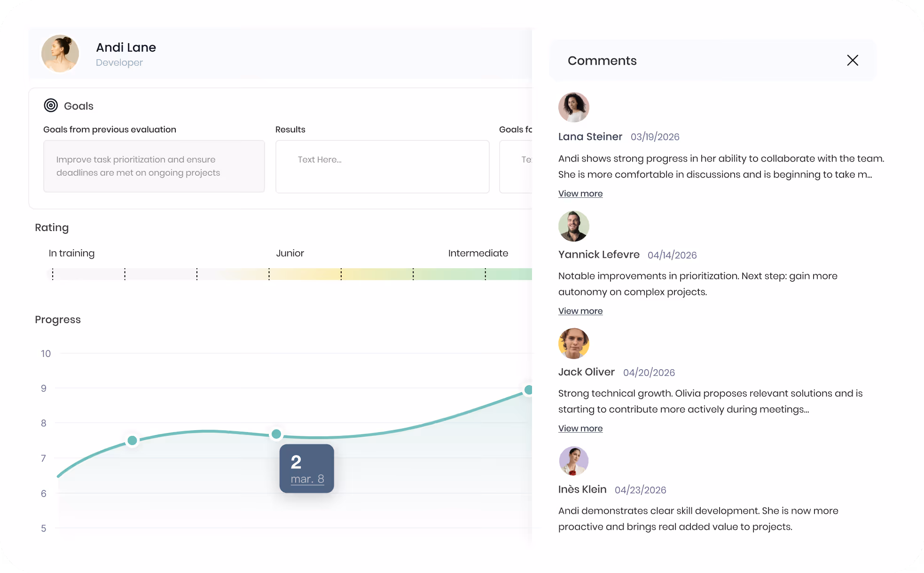The image size is (924, 573).
Task: Click Inès Klein's avatar
Action: (x=574, y=461)
